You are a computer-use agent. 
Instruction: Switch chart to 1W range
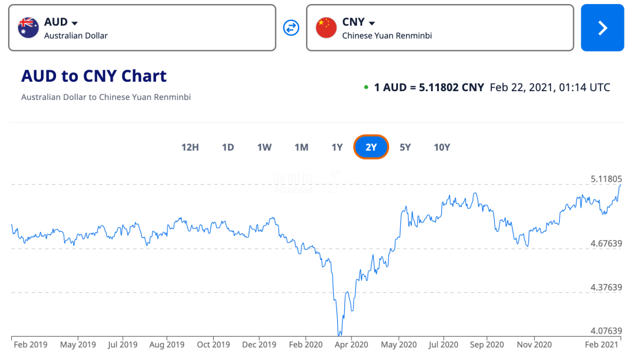(x=265, y=147)
